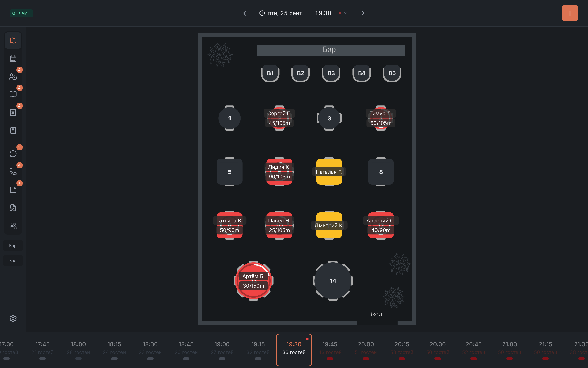Jump to 18:00 timeline slot

point(78,350)
